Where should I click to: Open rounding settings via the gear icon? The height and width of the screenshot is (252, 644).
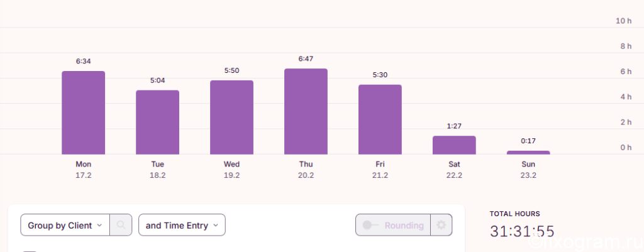[x=441, y=225]
